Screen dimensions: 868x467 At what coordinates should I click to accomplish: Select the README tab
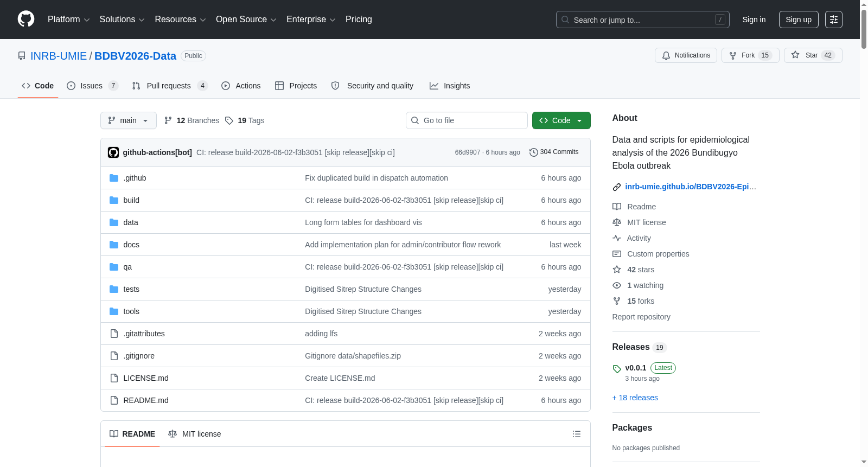click(x=132, y=434)
